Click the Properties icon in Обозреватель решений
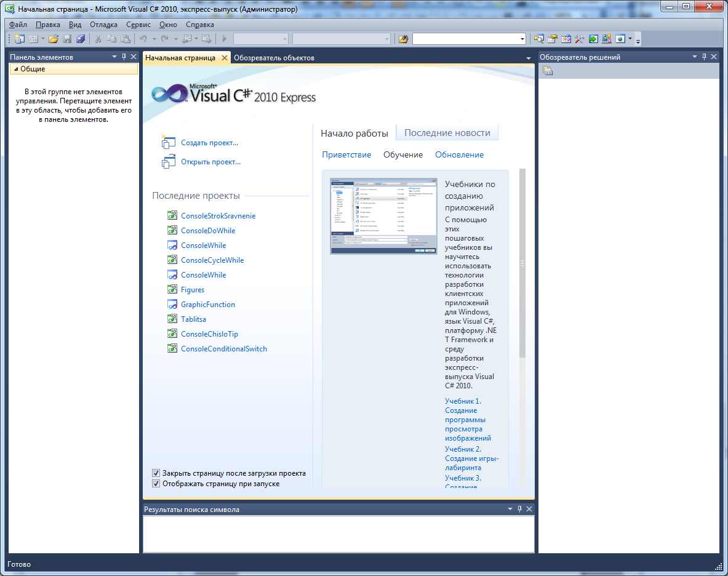The width and height of the screenshot is (728, 576). pyautogui.click(x=548, y=71)
